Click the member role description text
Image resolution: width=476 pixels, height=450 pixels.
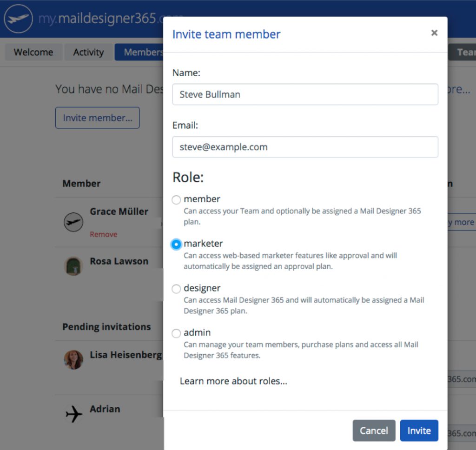[x=302, y=216]
